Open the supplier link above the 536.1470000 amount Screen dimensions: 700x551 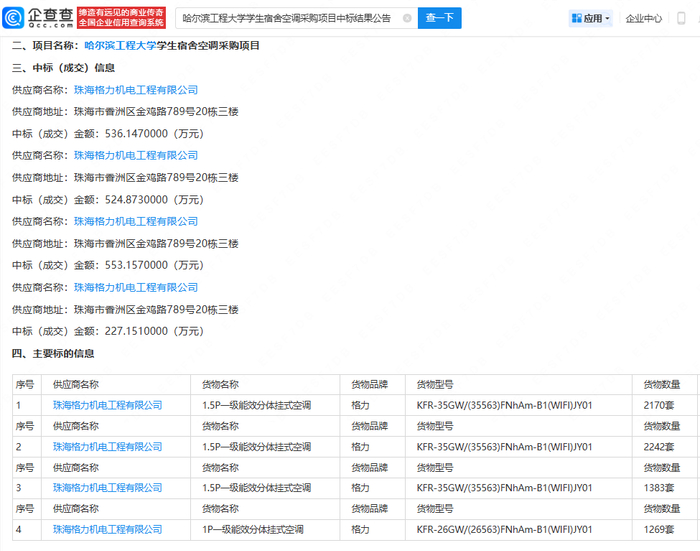(x=136, y=90)
